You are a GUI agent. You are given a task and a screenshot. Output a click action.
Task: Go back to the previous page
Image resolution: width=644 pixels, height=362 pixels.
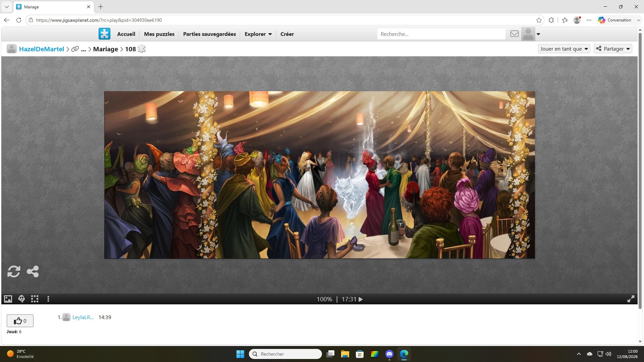pyautogui.click(x=7, y=20)
